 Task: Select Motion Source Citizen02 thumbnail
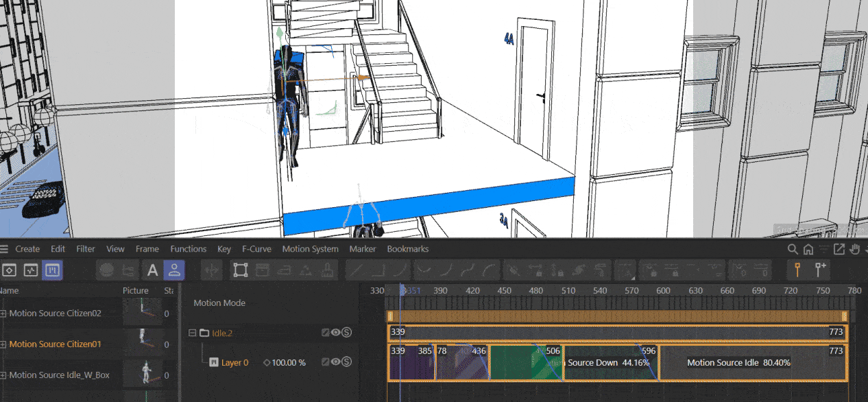[x=142, y=313]
